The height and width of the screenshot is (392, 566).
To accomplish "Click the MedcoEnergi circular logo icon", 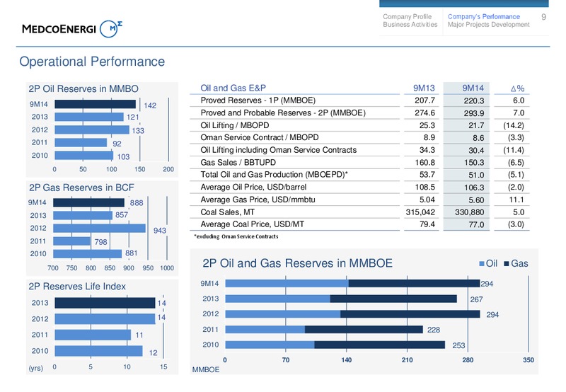I will click(x=111, y=28).
